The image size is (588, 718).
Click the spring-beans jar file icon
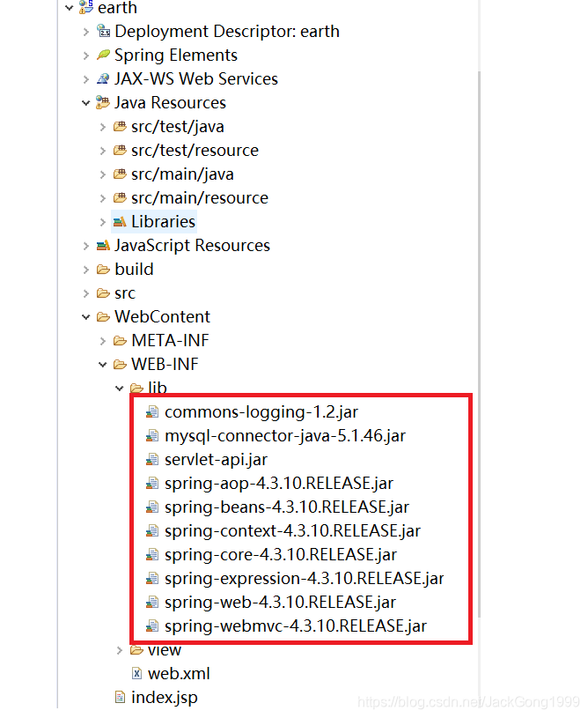152,507
